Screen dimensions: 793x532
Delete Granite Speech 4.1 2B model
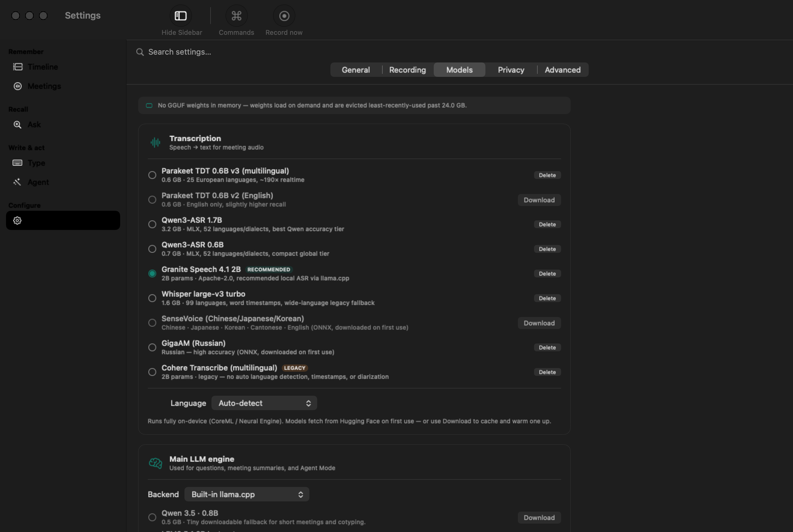click(547, 274)
